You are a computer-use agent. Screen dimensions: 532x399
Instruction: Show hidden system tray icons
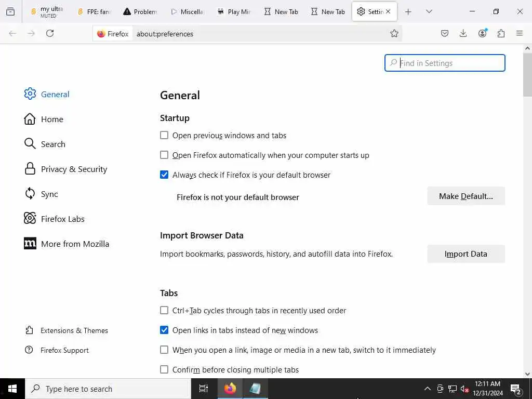(427, 389)
